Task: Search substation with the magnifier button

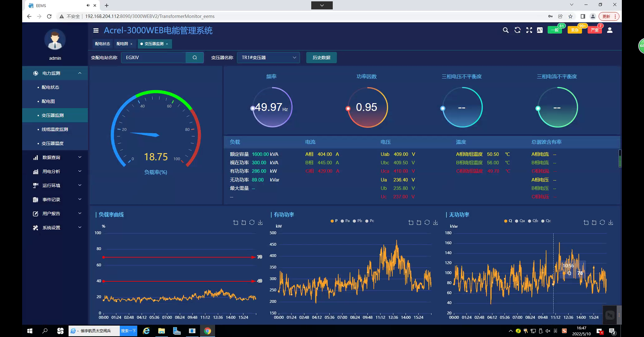Action: coord(195,57)
